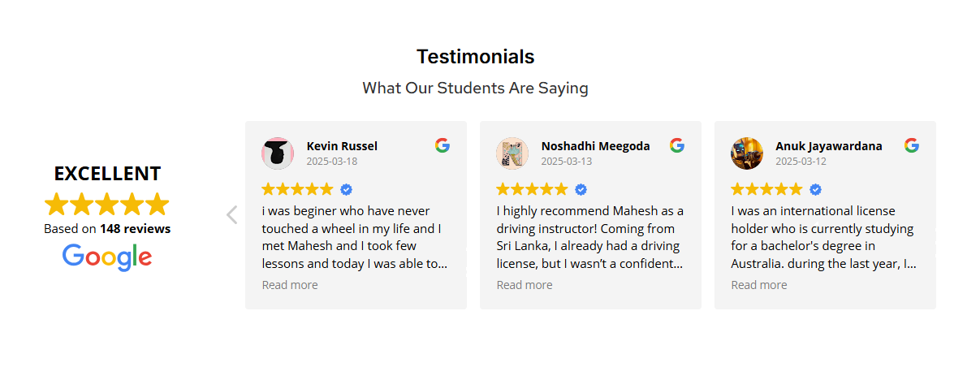The height and width of the screenshot is (367, 980).
Task: Click the 148 reviews text
Action: tap(135, 229)
